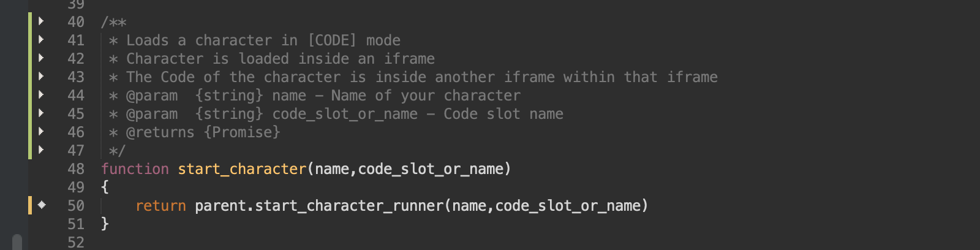Click the scrollbar thumb at bottom left
The image size is (980, 250).
[17, 242]
